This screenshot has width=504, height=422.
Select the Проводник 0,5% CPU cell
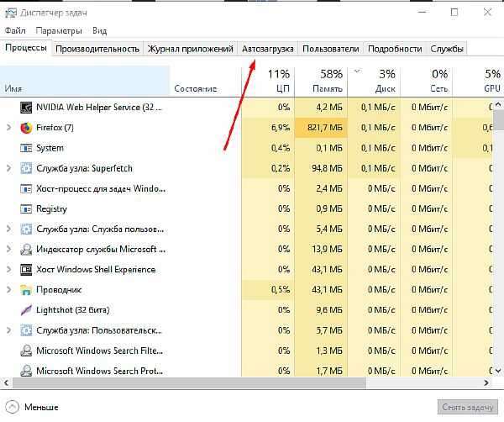(268, 290)
